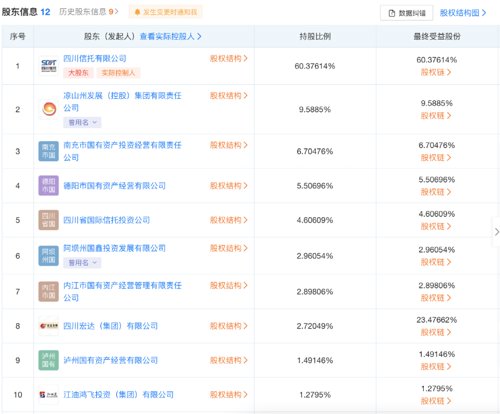Viewport: 500px width, 414px height.
Task: Expand 股权结构 for 阿坝州国鑫投资 row
Action: (x=229, y=248)
